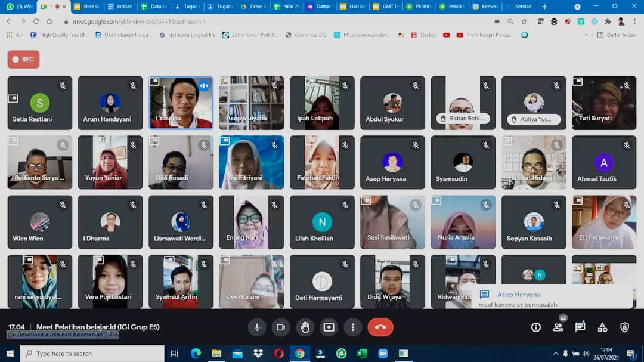Turn off camera in Meet controls
644x362 pixels.
tap(280, 327)
